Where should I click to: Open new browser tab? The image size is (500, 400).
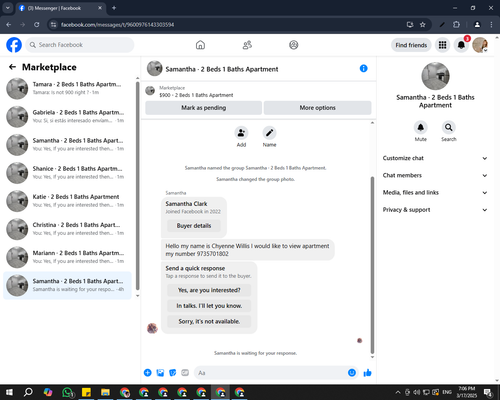114,8
